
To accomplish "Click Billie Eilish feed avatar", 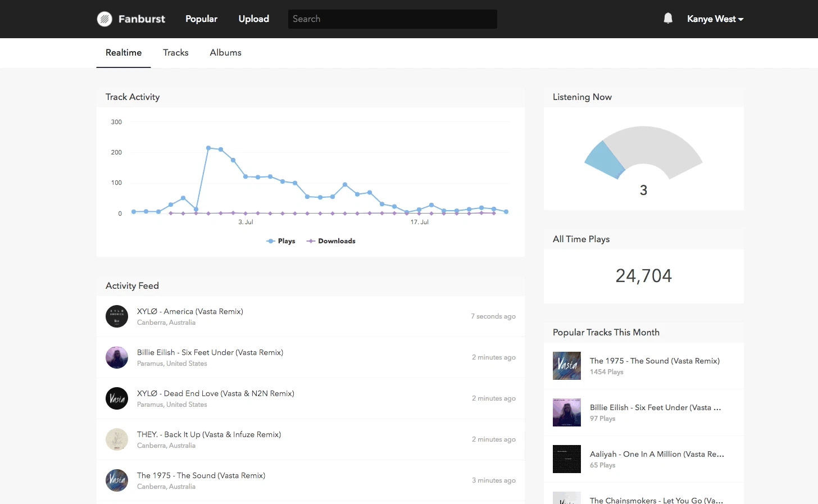I will click(117, 357).
